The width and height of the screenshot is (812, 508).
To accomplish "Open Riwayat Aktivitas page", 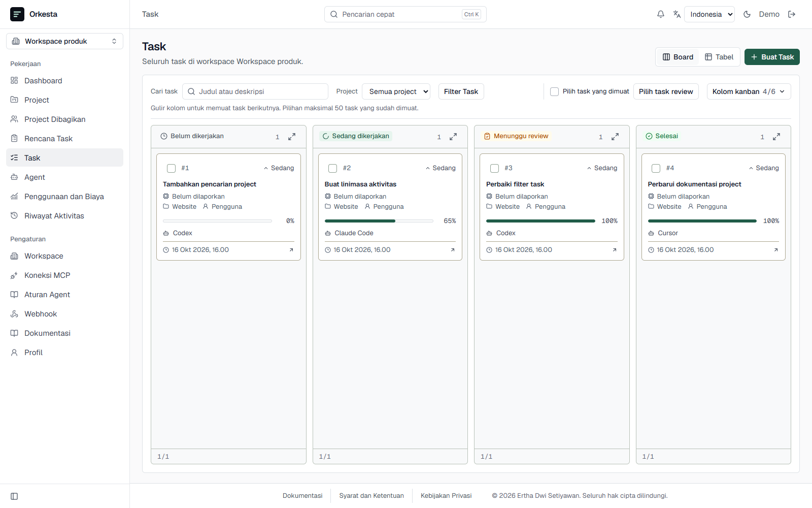I will (x=64, y=216).
